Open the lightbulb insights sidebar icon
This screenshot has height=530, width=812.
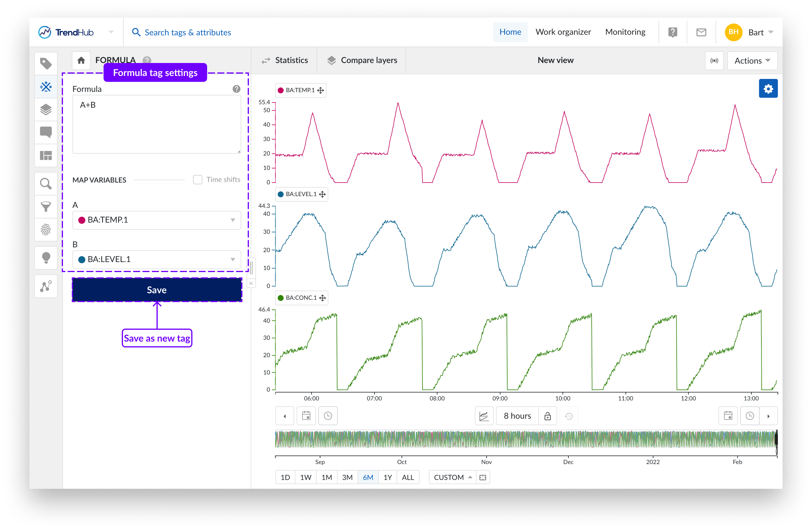46,258
